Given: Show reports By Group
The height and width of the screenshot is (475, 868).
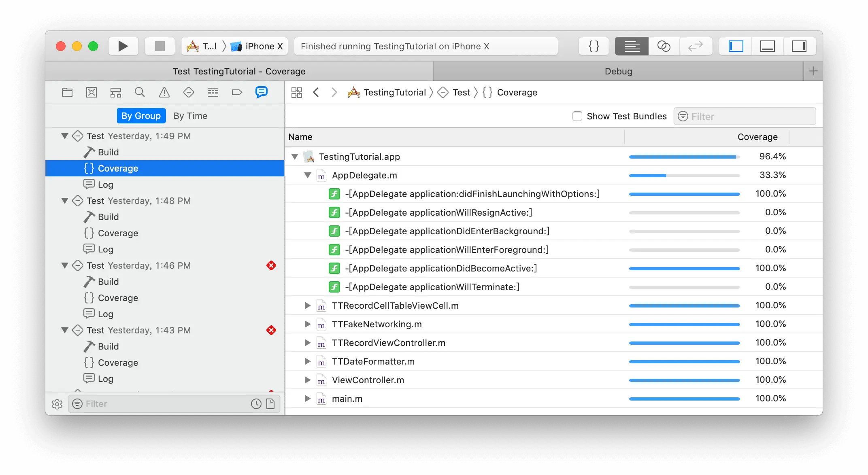Looking at the screenshot, I should click(141, 116).
